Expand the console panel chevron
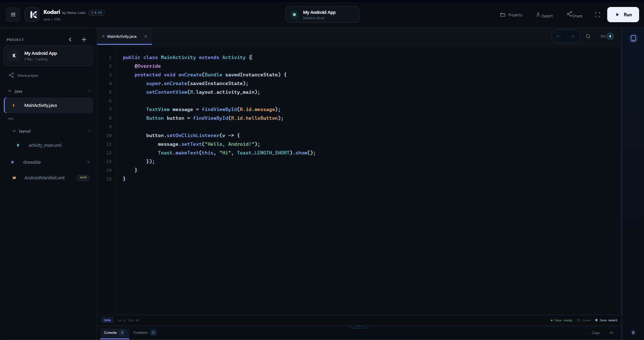 click(611, 333)
